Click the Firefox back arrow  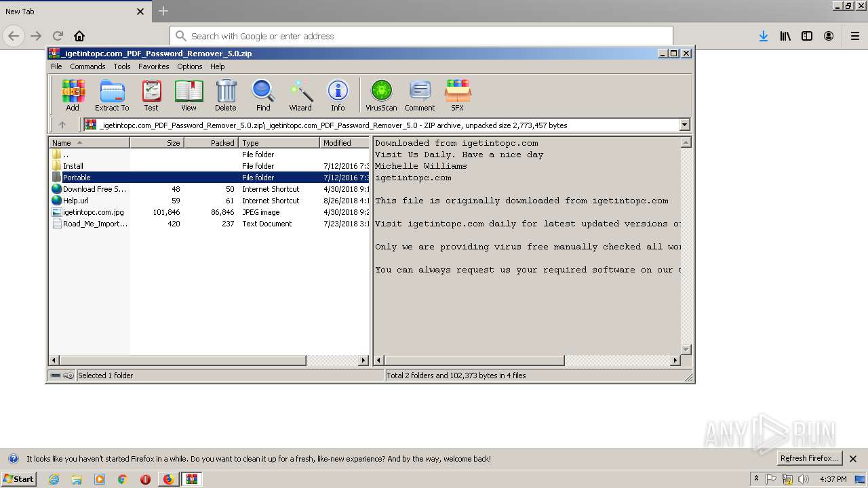14,36
